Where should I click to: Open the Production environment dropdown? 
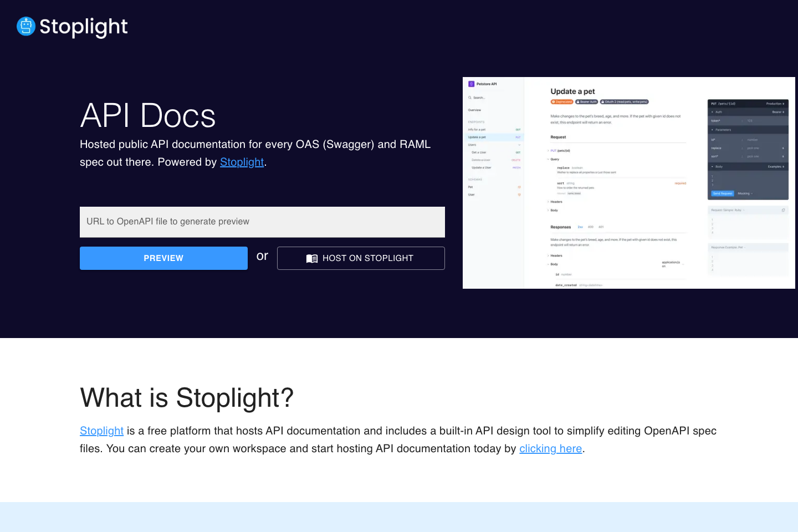click(775, 104)
